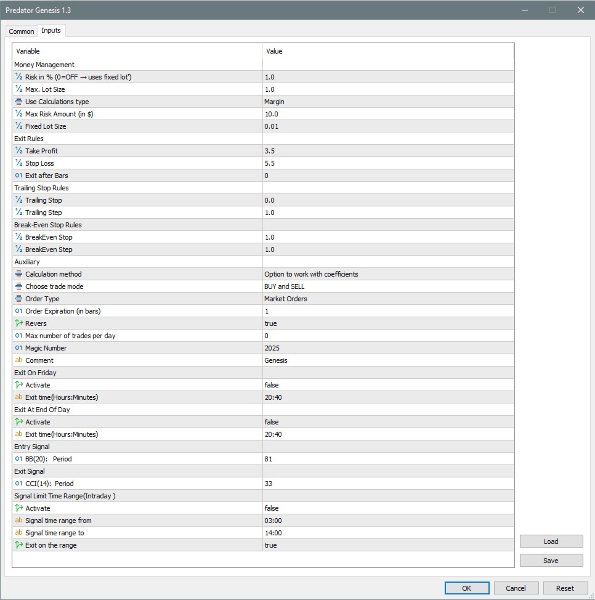Image resolution: width=595 pixels, height=600 pixels.
Task: Open the Choose trade mode BUY and SELL dropdown
Action: (388, 286)
